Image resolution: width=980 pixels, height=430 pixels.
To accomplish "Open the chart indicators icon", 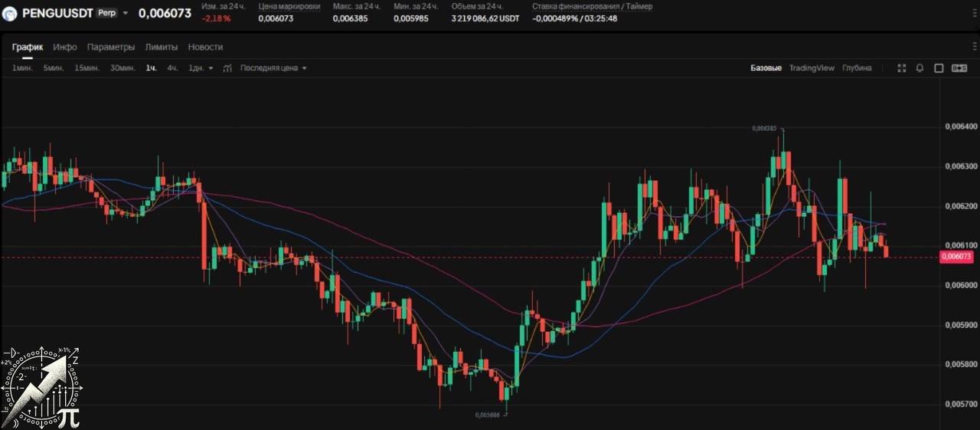I will (x=227, y=68).
